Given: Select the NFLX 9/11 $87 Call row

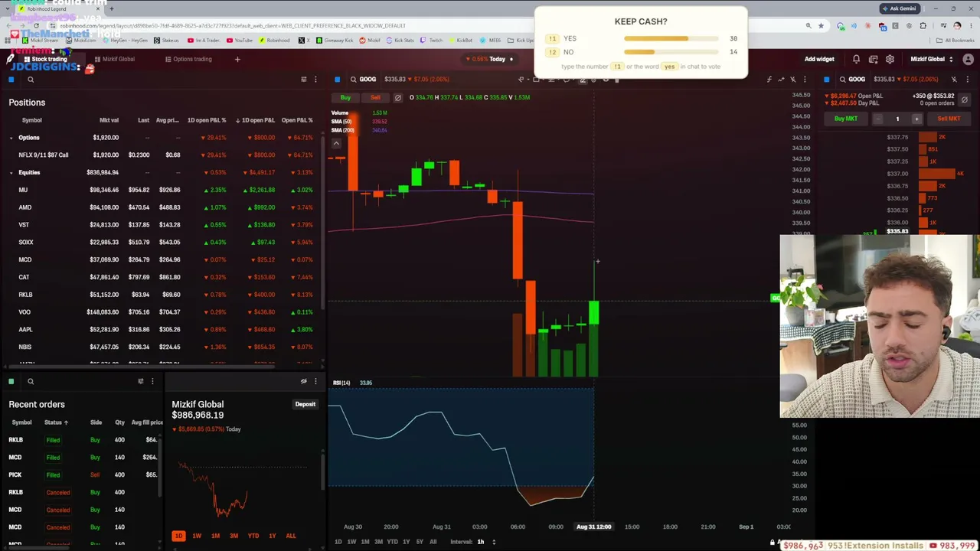Looking at the screenshot, I should click(x=163, y=155).
